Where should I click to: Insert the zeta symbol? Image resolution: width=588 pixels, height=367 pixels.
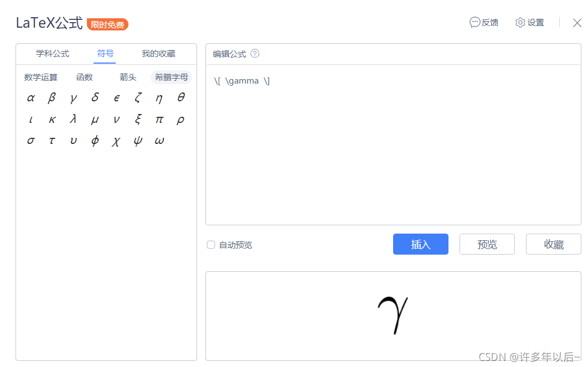pos(138,98)
